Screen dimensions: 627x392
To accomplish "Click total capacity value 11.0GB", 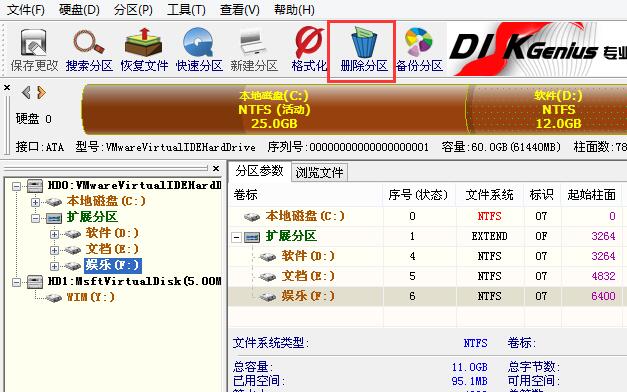I will [469, 367].
